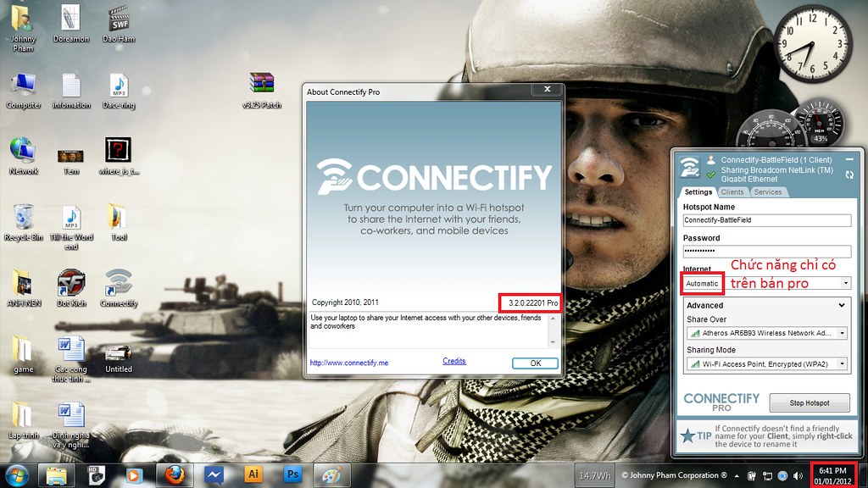The height and width of the screenshot is (488, 868).
Task: Open the Dace ring MP3 file
Action: (x=119, y=91)
